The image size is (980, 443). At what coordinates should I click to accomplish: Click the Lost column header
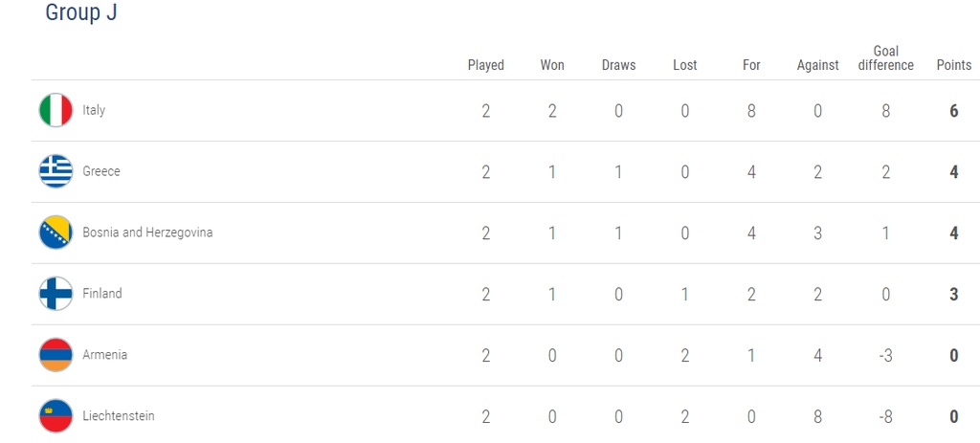click(x=685, y=65)
